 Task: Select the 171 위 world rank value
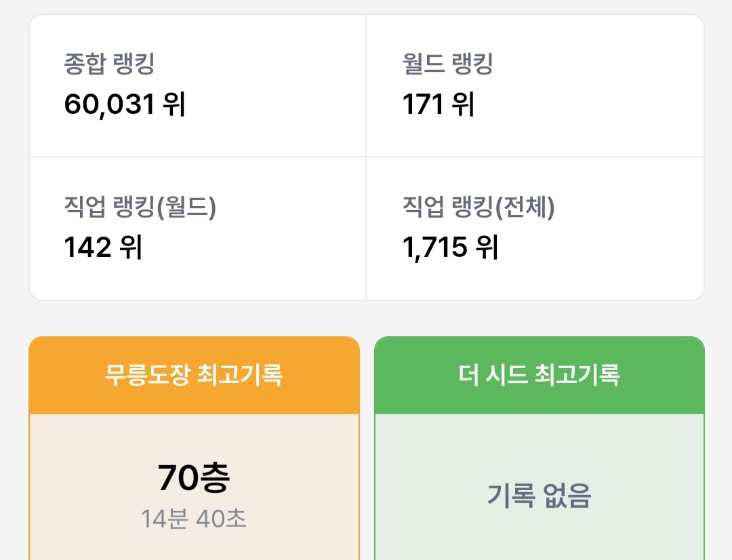(x=438, y=104)
